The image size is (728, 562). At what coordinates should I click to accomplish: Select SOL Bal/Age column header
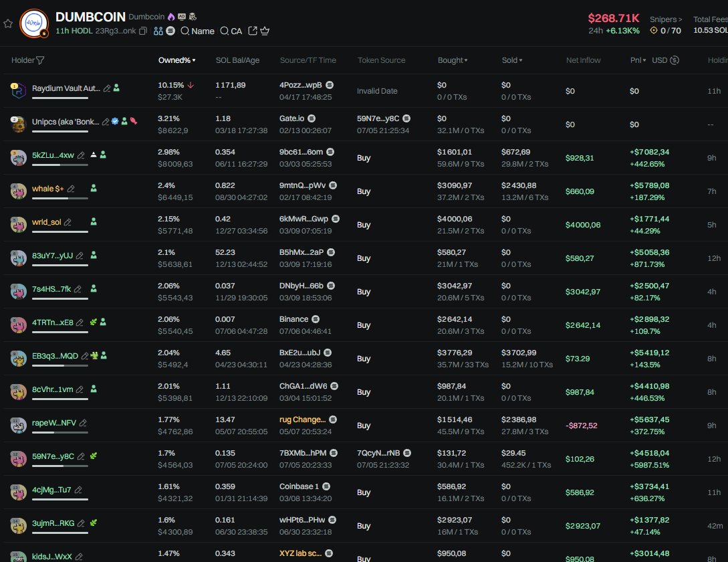237,60
